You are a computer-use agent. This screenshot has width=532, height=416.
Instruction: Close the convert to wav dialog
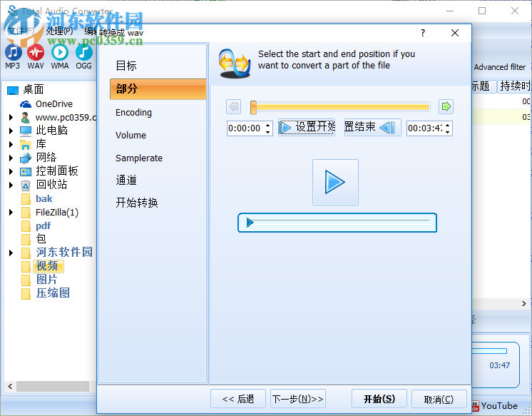(455, 33)
